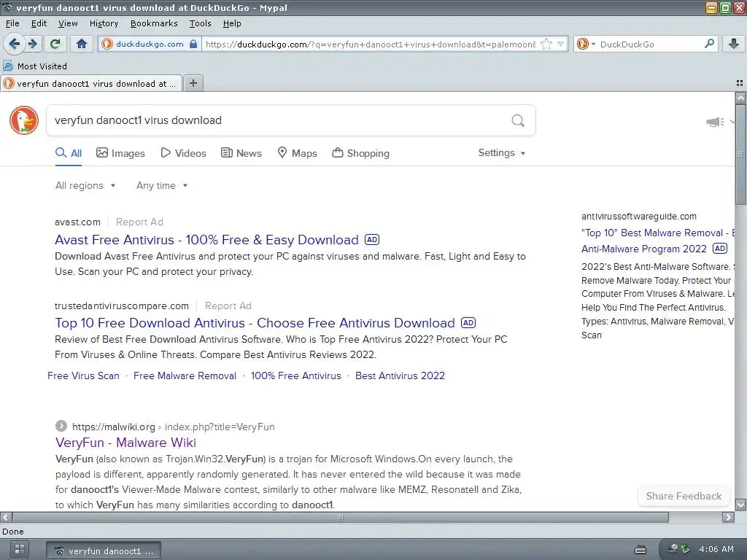This screenshot has height=560, width=747.
Task: Open the File menu
Action: [x=12, y=23]
